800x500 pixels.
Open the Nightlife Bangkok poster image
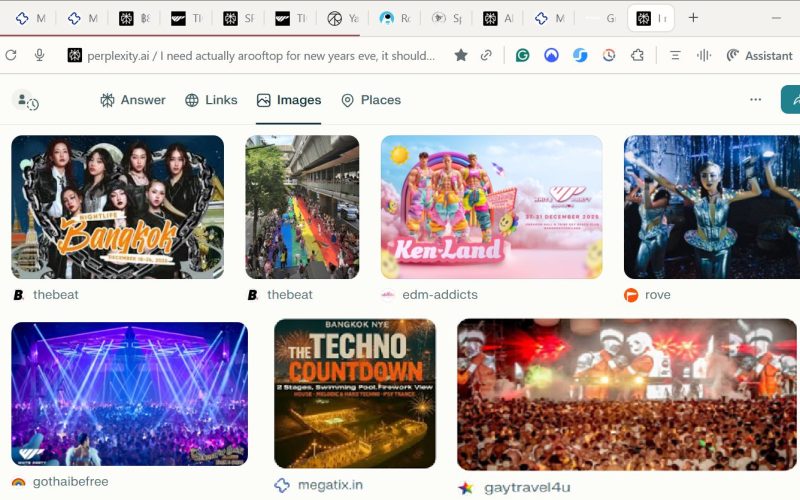117,207
